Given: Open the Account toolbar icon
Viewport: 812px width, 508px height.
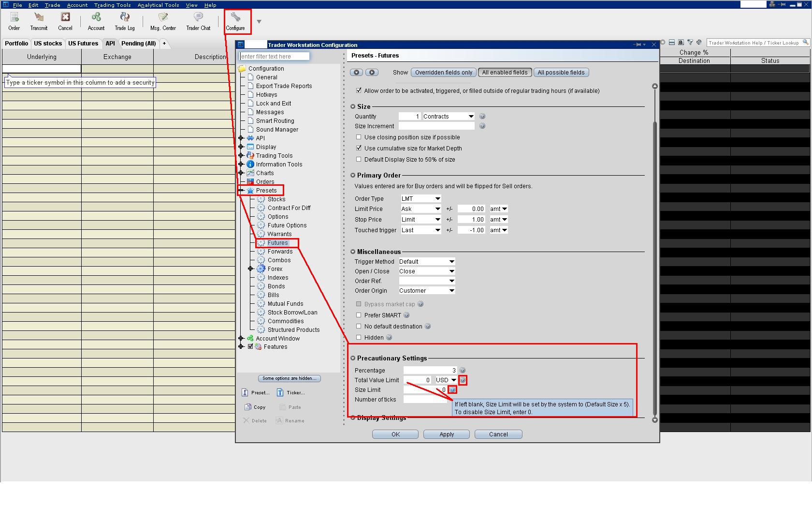Looking at the screenshot, I should 96,18.
